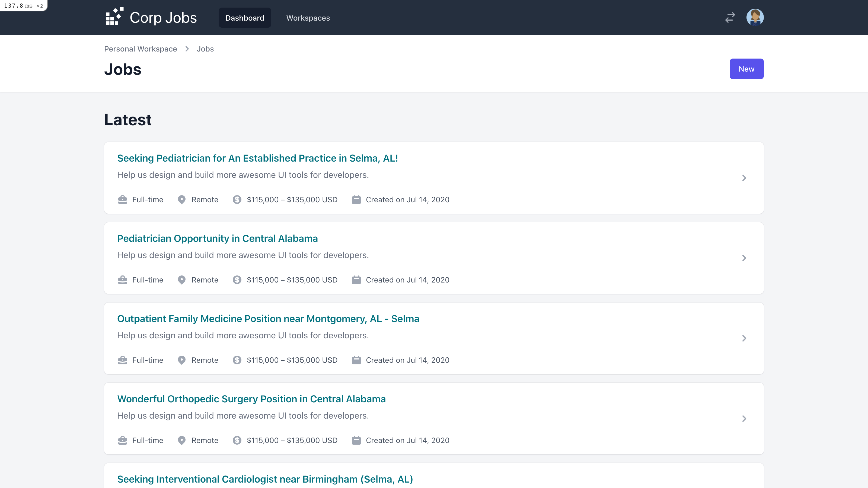This screenshot has height=488, width=868.
Task: Switch to the Dashboard tab
Action: pyautogui.click(x=245, y=18)
